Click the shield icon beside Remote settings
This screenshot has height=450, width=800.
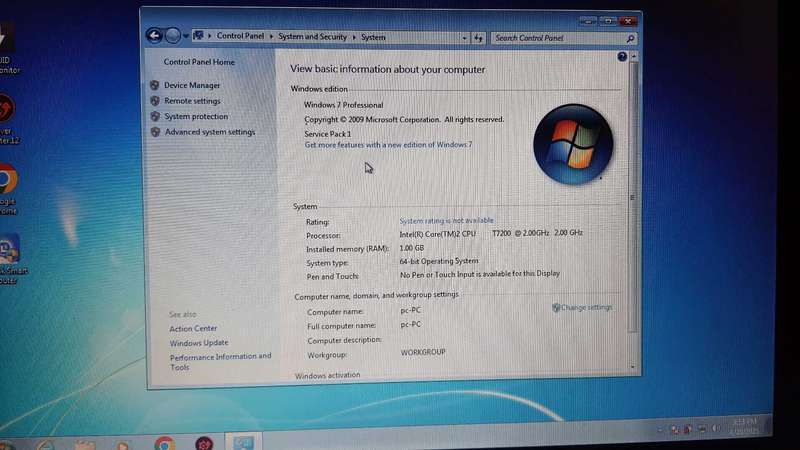pyautogui.click(x=155, y=101)
